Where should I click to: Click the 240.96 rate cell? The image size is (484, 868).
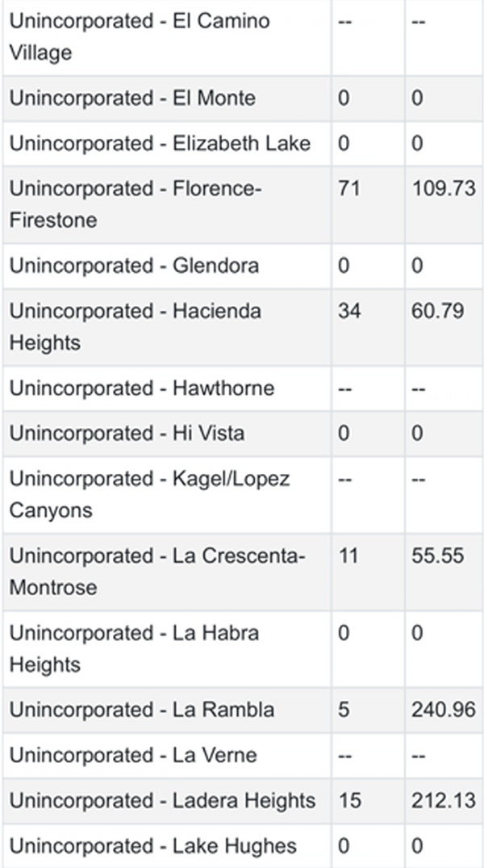point(444,711)
